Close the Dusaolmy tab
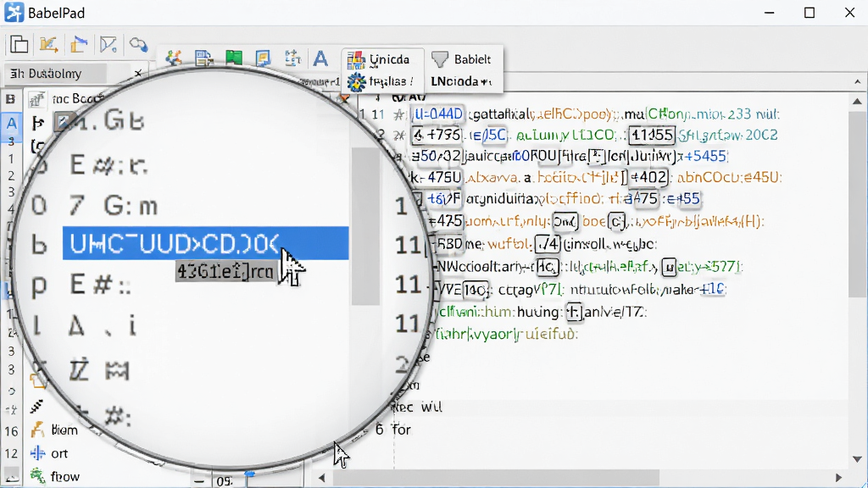 138,73
